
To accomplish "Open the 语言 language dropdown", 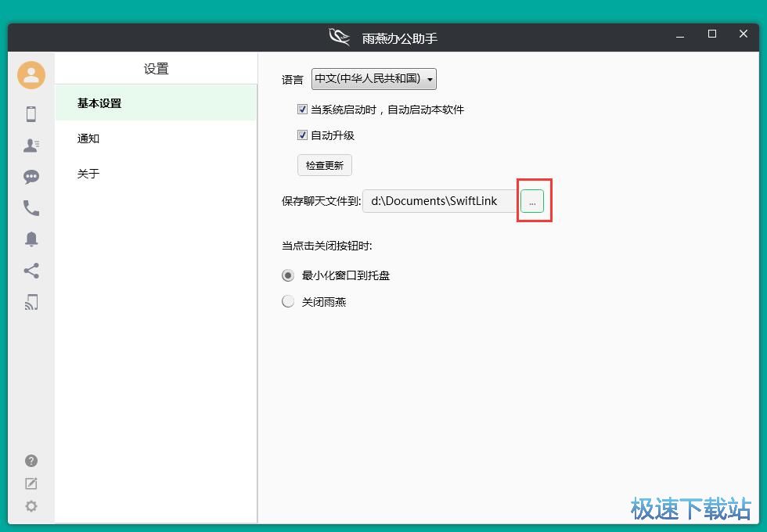I will [x=374, y=79].
